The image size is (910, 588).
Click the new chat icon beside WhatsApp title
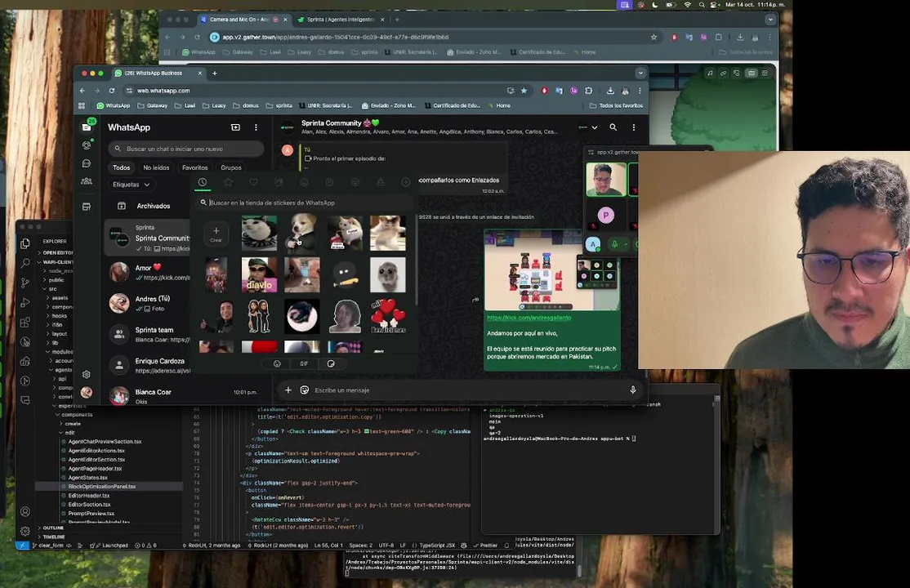pos(235,127)
